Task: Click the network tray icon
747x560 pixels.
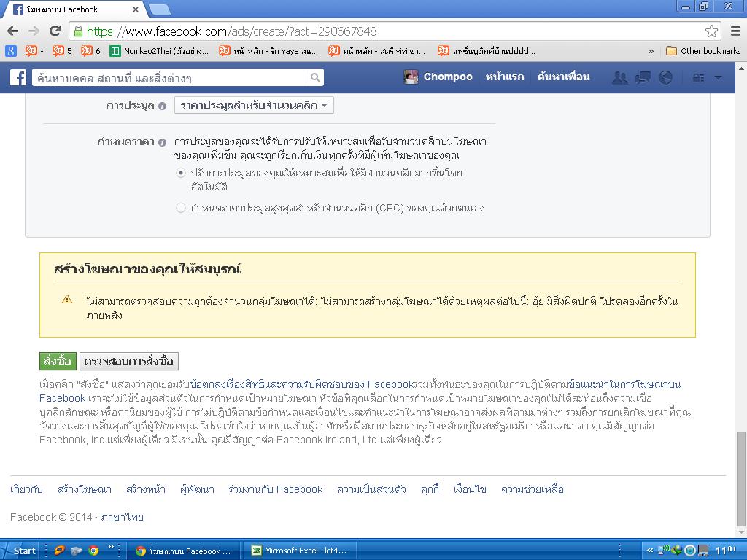Action: point(664,551)
